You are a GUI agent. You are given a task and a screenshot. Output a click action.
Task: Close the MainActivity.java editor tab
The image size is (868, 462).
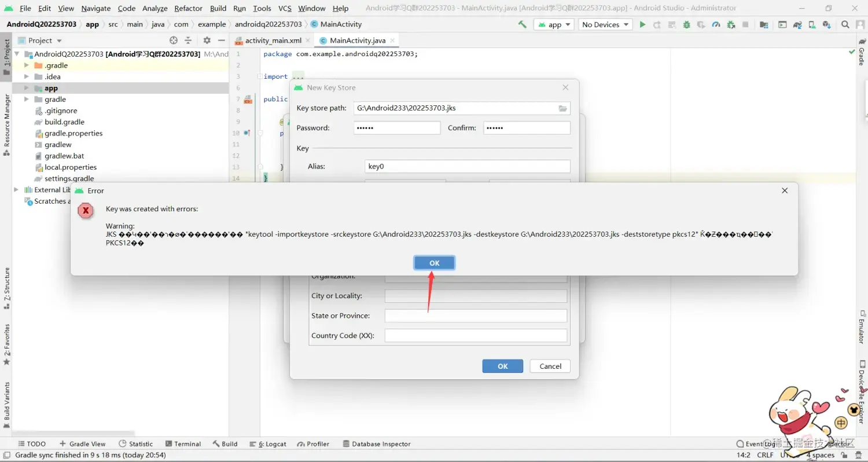pos(392,41)
